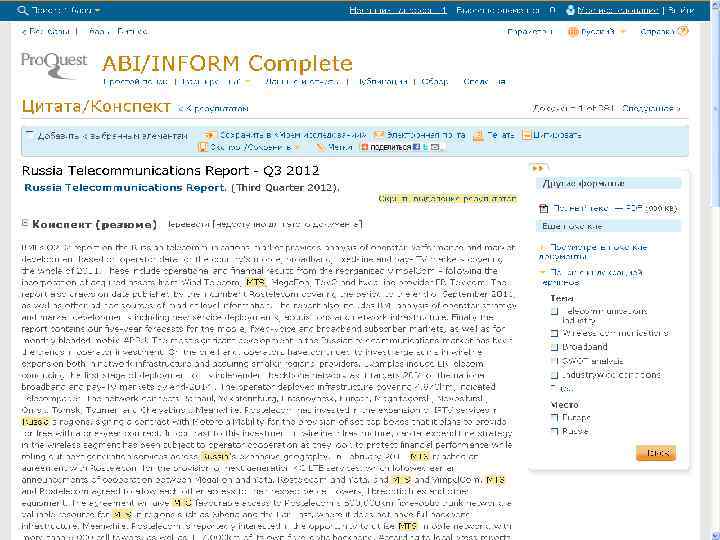Screen dimensions: 720x540
Task: Collapse the Конспект (резюме) section
Action: pyautogui.click(x=25, y=223)
